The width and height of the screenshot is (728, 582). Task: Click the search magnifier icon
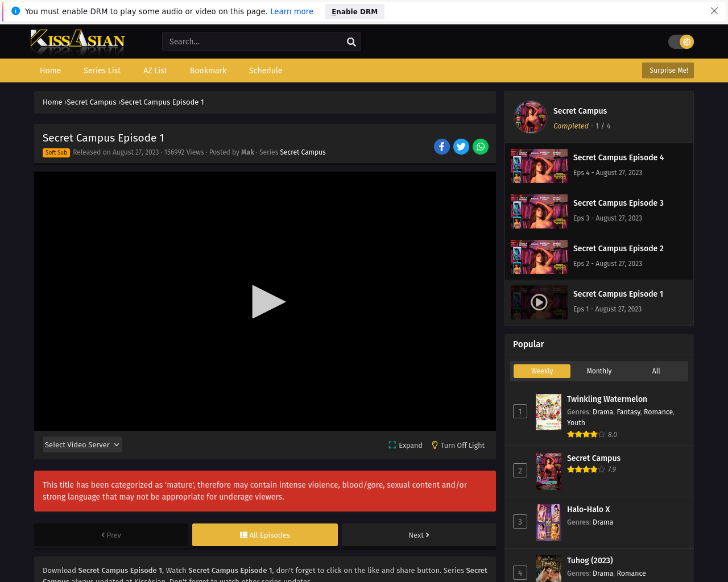pos(351,42)
